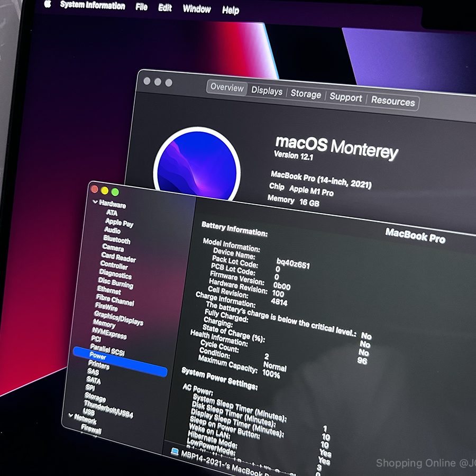The width and height of the screenshot is (476, 476).
Task: Open the Window menu
Action: click(197, 9)
